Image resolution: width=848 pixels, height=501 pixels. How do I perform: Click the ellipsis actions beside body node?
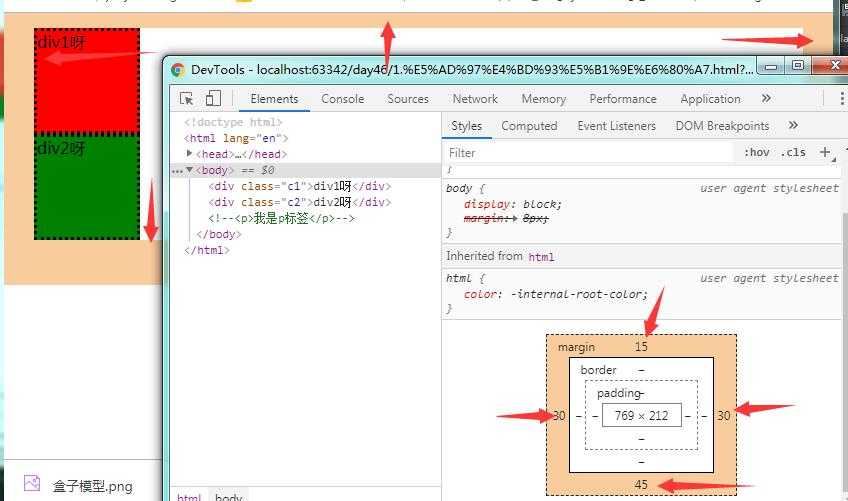click(x=177, y=171)
